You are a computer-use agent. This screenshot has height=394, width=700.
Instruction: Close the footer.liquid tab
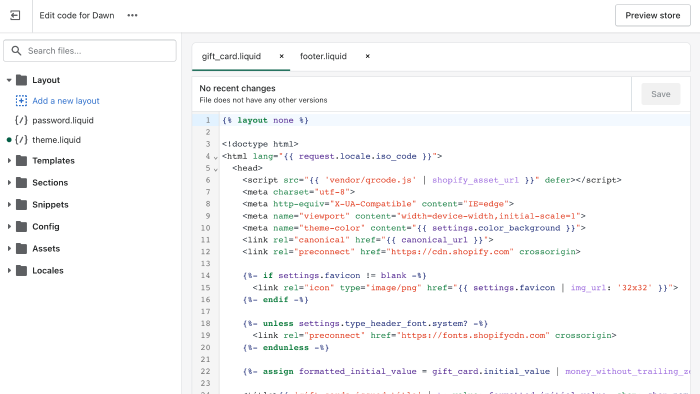367,56
